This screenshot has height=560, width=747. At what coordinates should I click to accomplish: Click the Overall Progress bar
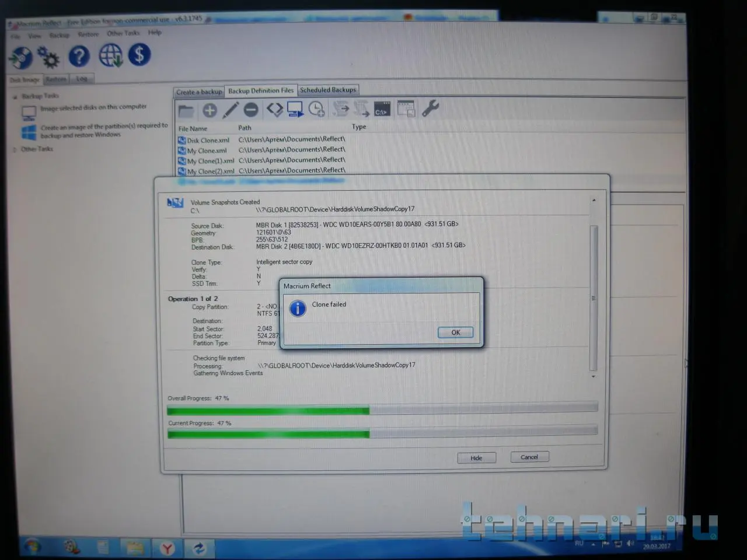(x=382, y=408)
